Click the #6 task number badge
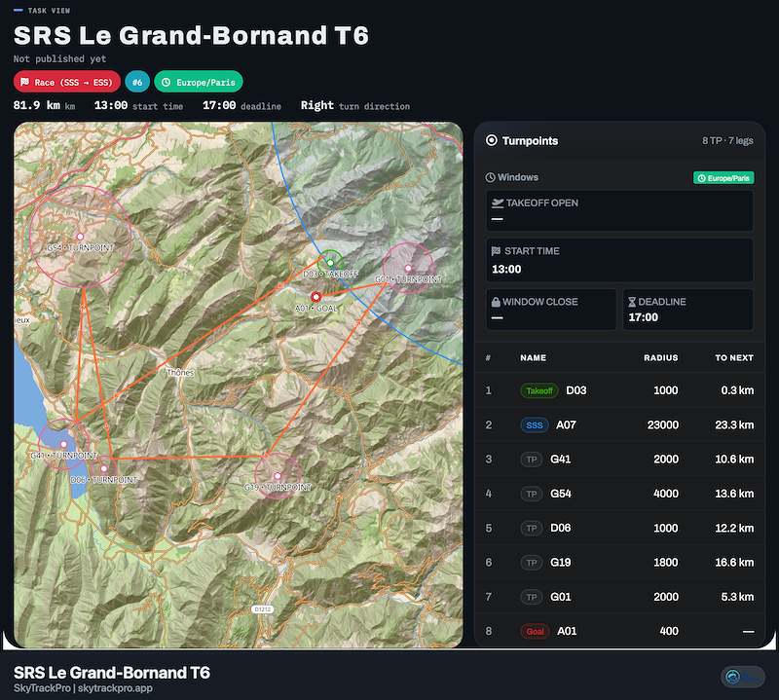 [x=137, y=82]
